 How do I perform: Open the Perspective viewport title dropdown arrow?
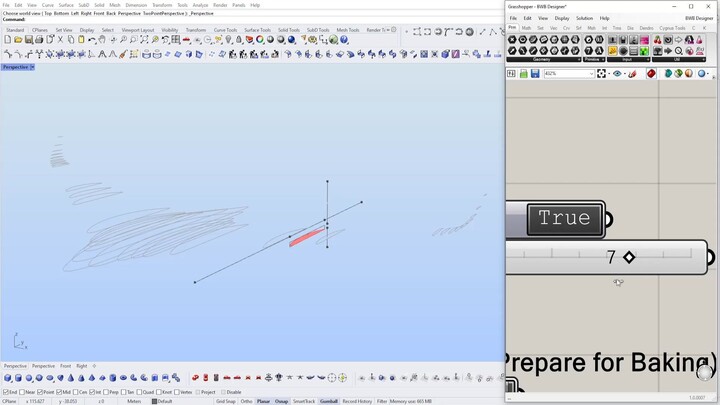(x=32, y=67)
